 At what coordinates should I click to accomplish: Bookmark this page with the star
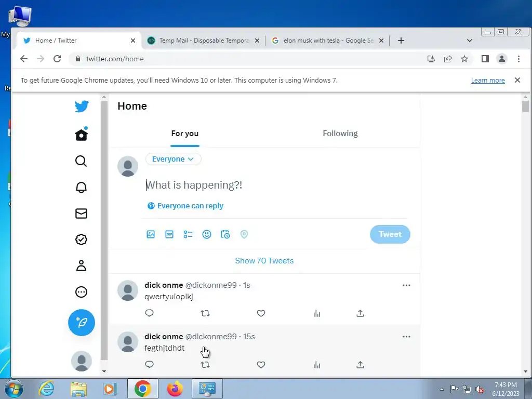[464, 59]
